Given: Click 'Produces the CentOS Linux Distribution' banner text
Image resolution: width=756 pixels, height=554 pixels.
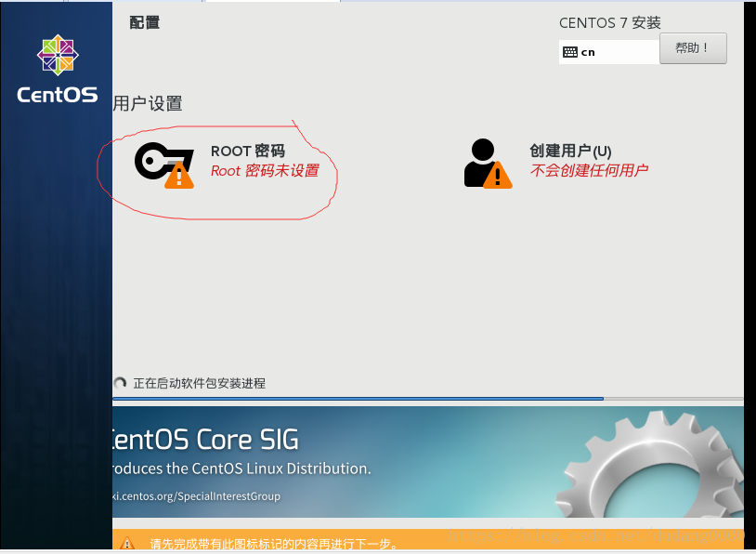Looking at the screenshot, I should click(x=241, y=468).
